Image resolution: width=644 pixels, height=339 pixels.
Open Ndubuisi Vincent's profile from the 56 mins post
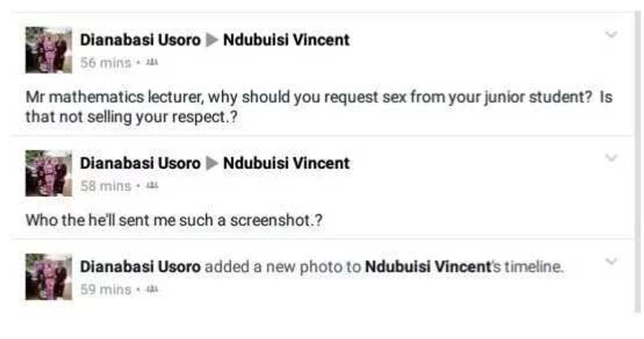pos(286,40)
